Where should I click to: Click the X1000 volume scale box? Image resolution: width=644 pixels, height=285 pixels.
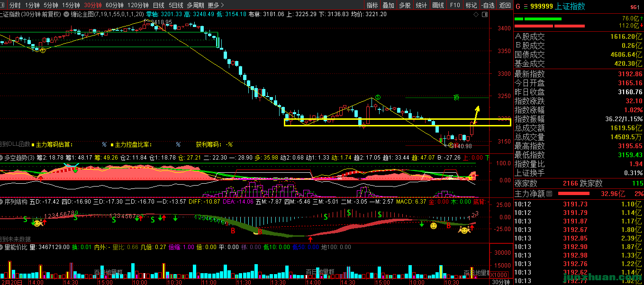click(x=499, y=275)
